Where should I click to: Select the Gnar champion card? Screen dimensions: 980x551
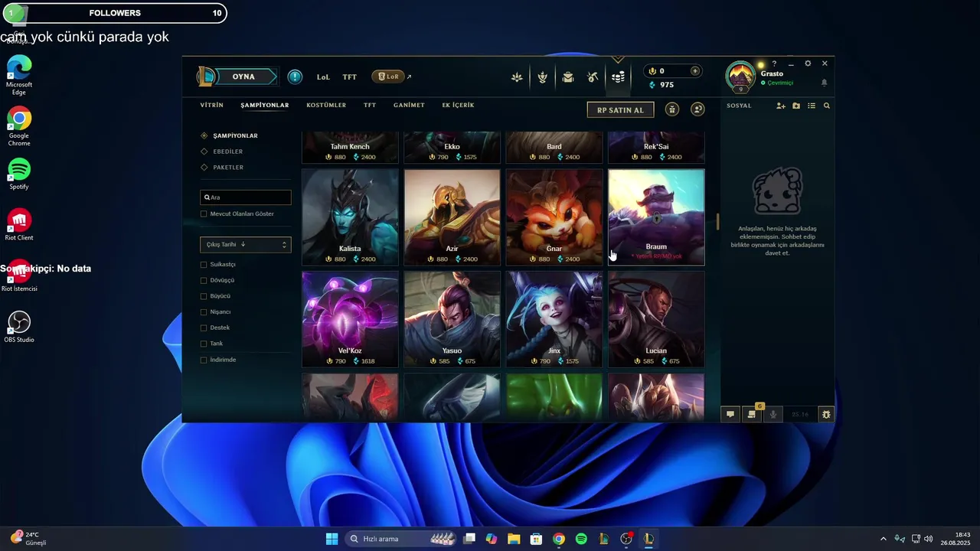(554, 217)
